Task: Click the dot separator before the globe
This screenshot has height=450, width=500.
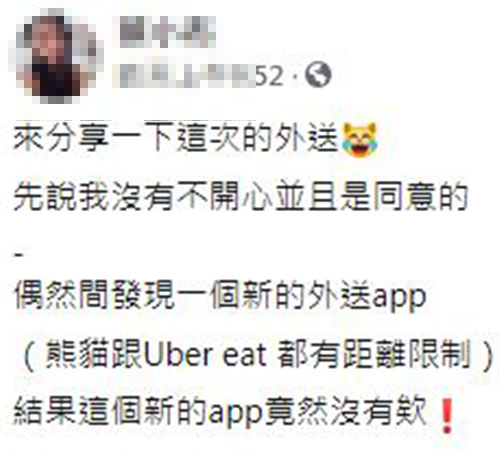Action: (x=294, y=76)
